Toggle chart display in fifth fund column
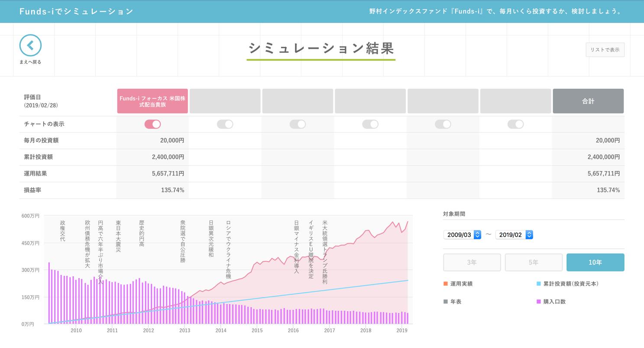 [443, 124]
